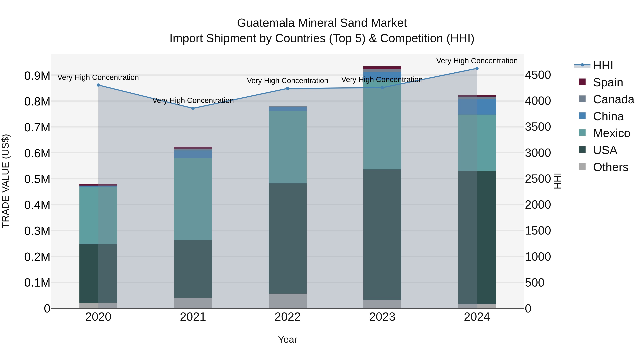Screen dimensions: 644x362
Task: Click the 'Year' x-axis title
Action: [x=287, y=340]
